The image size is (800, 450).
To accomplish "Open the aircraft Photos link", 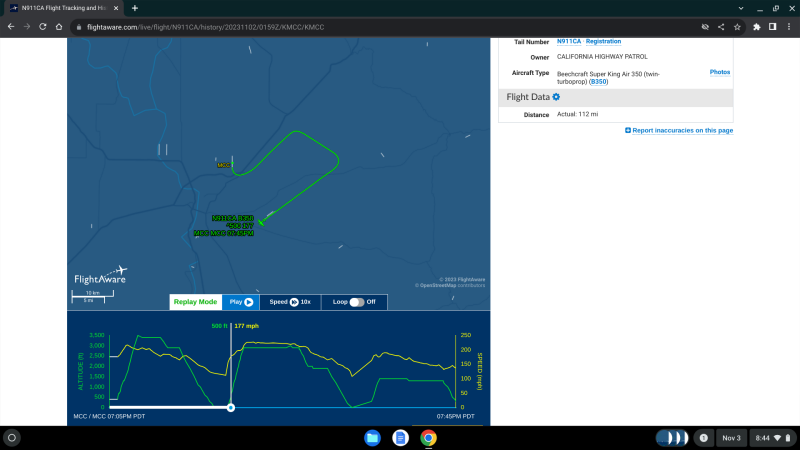I will pyautogui.click(x=719, y=72).
